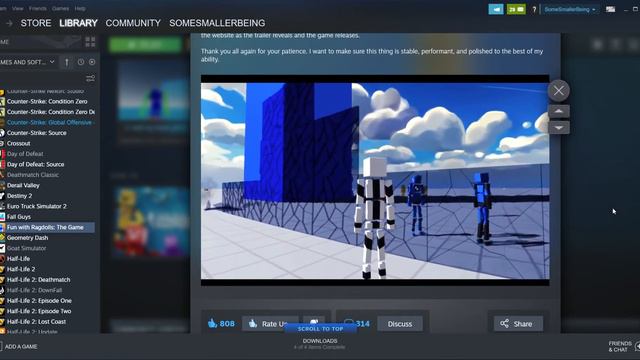Open the SomeSmallerBeing account dropdown
The width and height of the screenshot is (640, 360).
(570, 9)
